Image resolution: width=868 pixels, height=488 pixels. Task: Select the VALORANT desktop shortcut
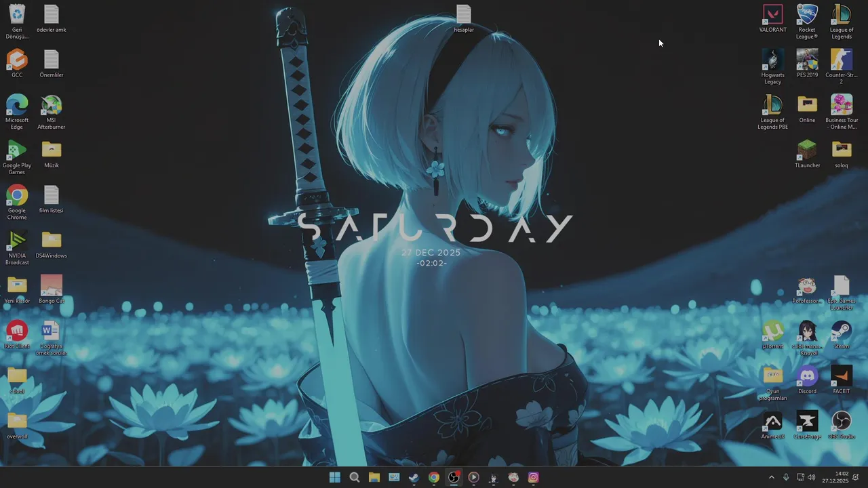pyautogui.click(x=773, y=18)
